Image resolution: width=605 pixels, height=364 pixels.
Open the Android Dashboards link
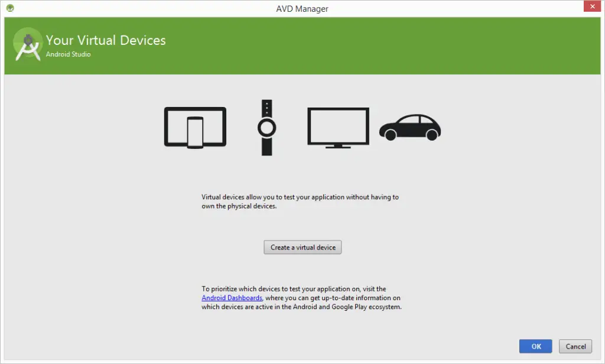[x=232, y=298]
